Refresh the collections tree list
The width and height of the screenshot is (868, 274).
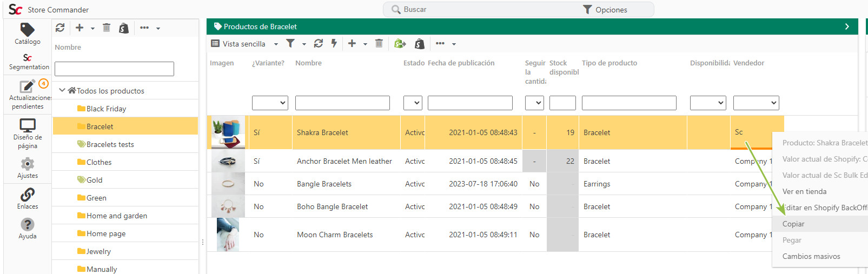click(x=60, y=28)
